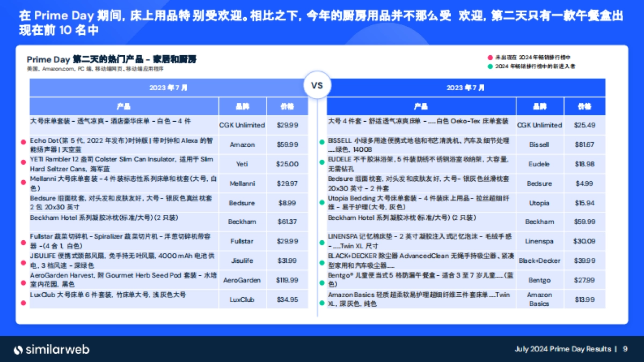Click the VS badge between the two tables
Image resolution: width=644 pixels, height=362 pixels.
(x=318, y=85)
